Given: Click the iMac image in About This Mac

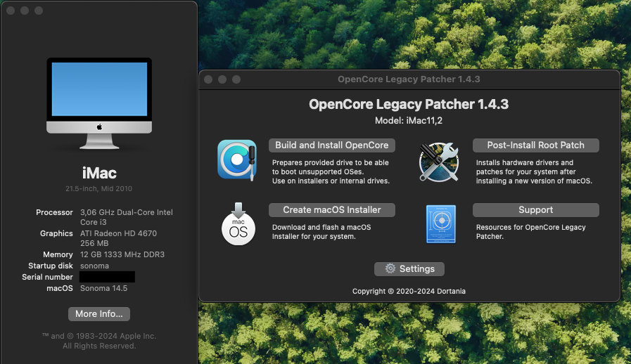Looking at the screenshot, I should pyautogui.click(x=99, y=103).
